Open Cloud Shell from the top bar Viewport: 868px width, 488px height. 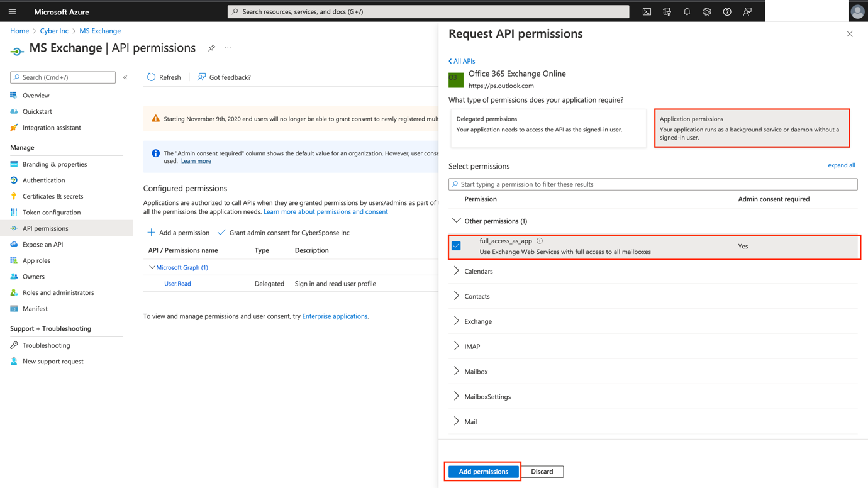[647, 12]
